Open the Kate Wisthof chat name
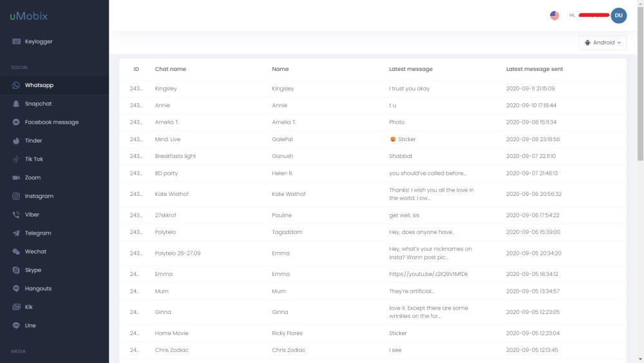644x363 pixels. click(x=172, y=194)
